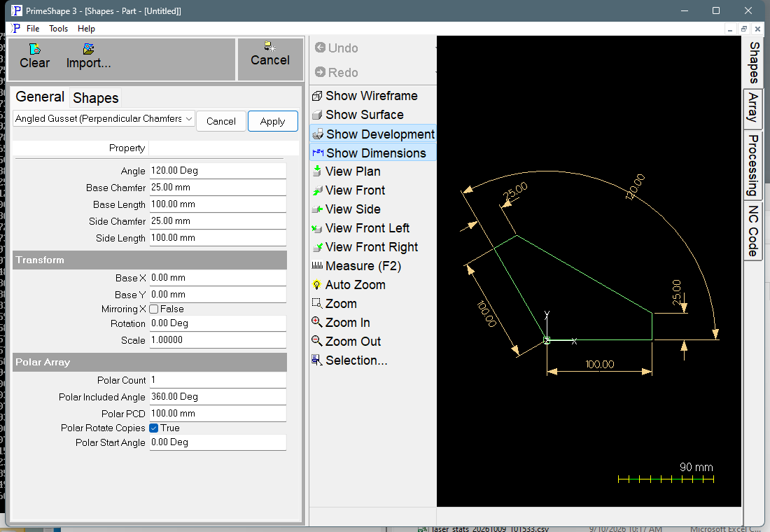Switch to View Plan
The image size is (770, 532).
click(346, 171)
